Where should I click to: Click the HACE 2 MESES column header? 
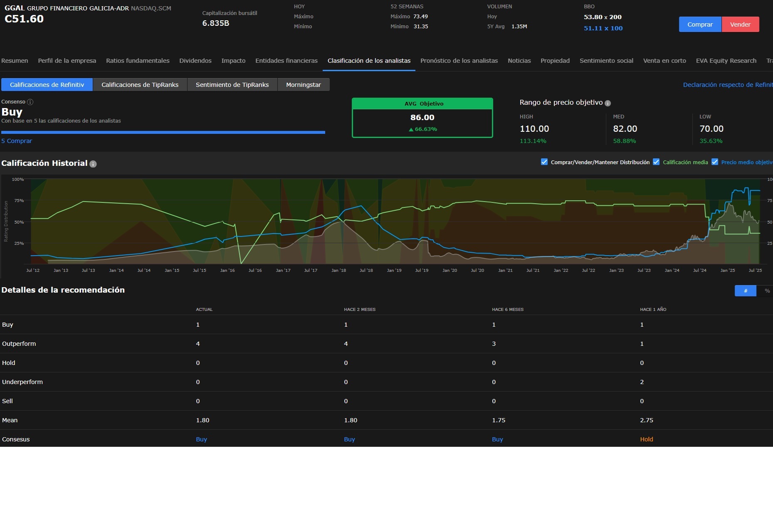pos(360,310)
